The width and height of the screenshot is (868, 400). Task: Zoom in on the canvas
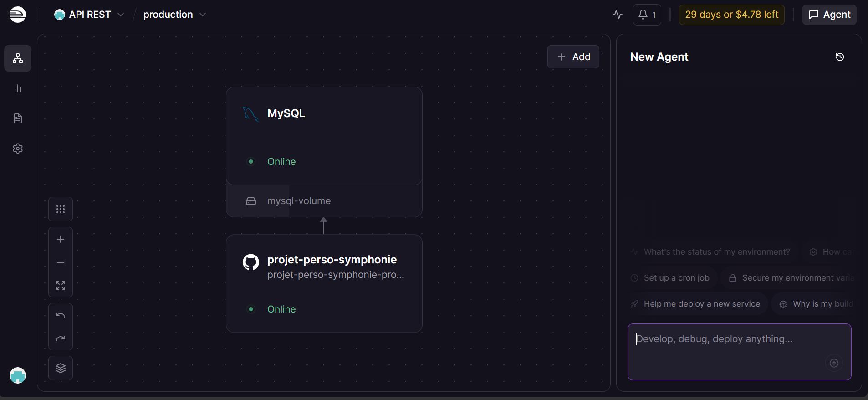click(x=61, y=239)
